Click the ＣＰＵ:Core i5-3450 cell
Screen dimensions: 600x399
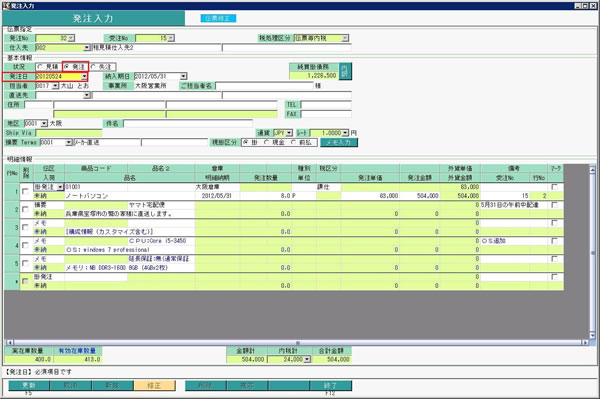(x=161, y=241)
